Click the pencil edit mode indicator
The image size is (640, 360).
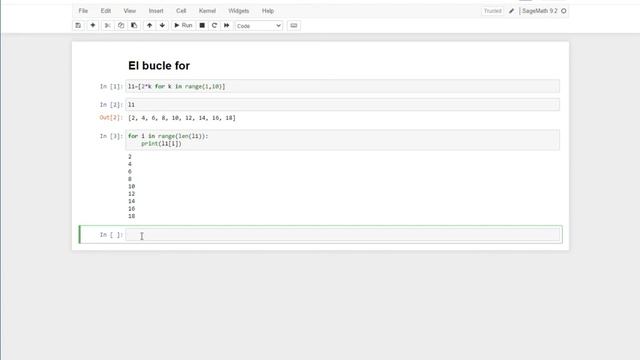(511, 11)
